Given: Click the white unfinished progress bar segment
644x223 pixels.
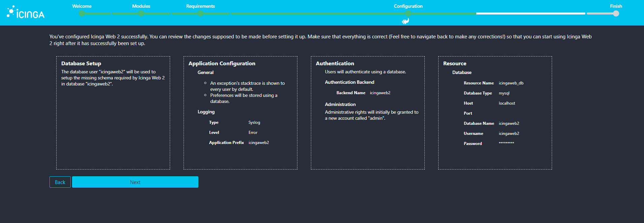Looking at the screenshot, I should click(530, 13).
